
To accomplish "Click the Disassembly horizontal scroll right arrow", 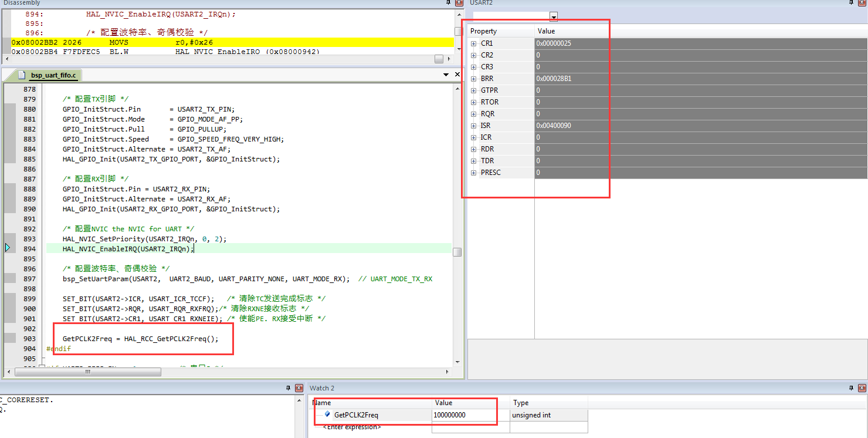I will [x=449, y=59].
